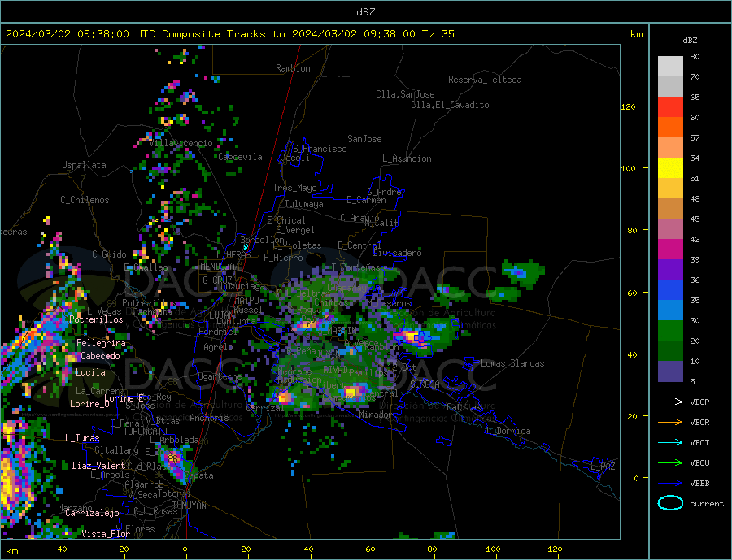Pick the light gray 70-80 dBZ swatch
The height and width of the screenshot is (560, 732).
[x=670, y=67]
